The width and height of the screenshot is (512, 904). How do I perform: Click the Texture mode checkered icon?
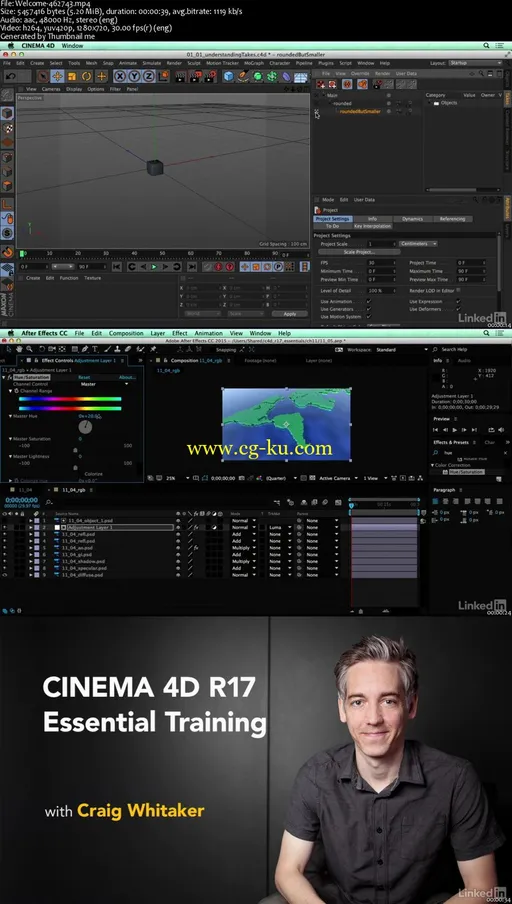click(x=7, y=127)
